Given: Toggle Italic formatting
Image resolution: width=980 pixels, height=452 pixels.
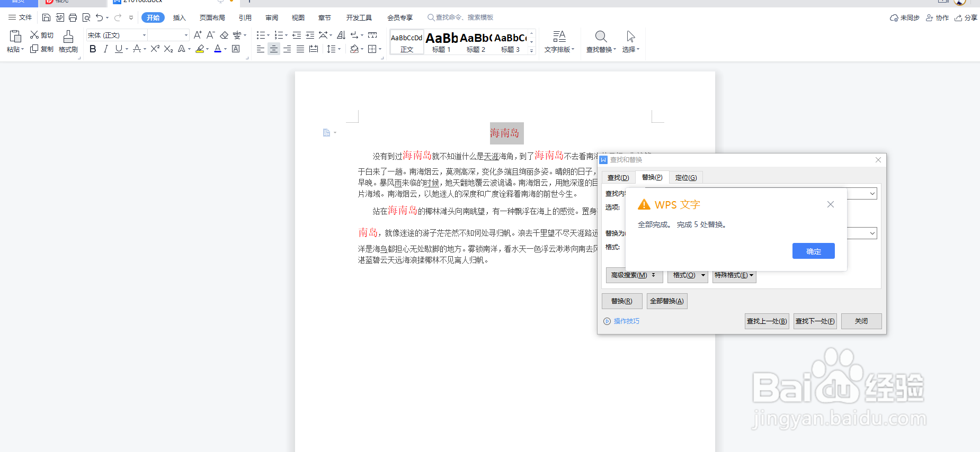Looking at the screenshot, I should tap(105, 49).
